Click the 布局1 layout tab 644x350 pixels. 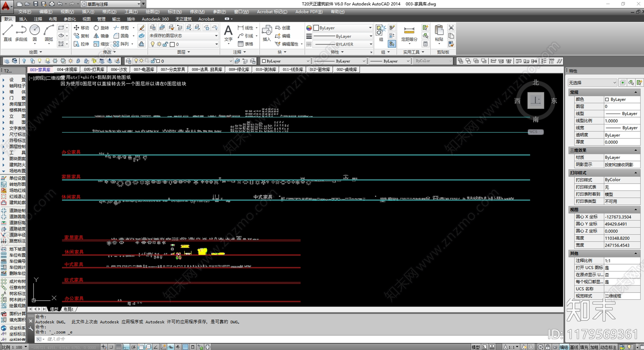[x=68, y=309]
